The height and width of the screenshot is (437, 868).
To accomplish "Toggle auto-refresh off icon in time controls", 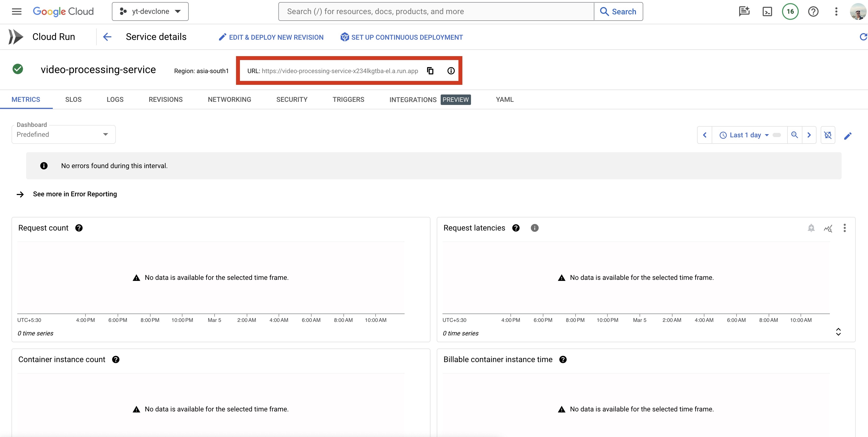I will (x=827, y=135).
